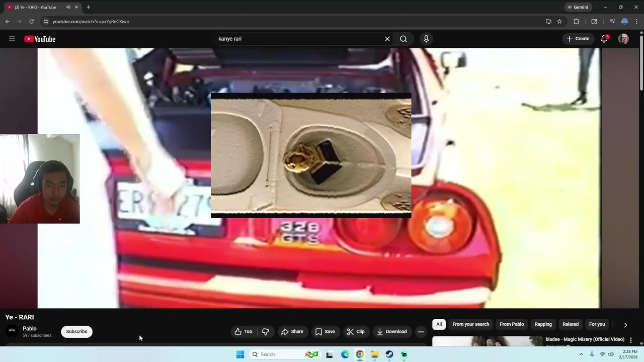Viewport: 644px width, 362px height.
Task: Mute the tab via speaker icon
Action: (x=68, y=7)
